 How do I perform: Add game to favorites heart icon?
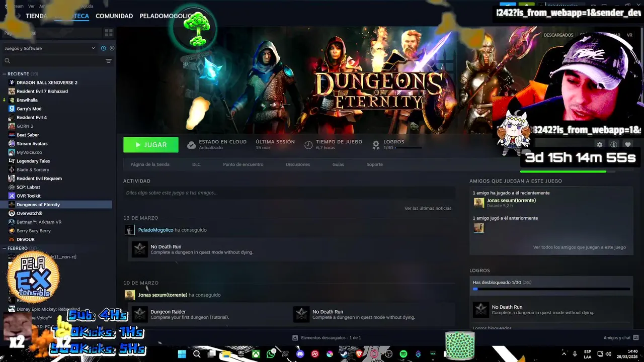coord(627,145)
